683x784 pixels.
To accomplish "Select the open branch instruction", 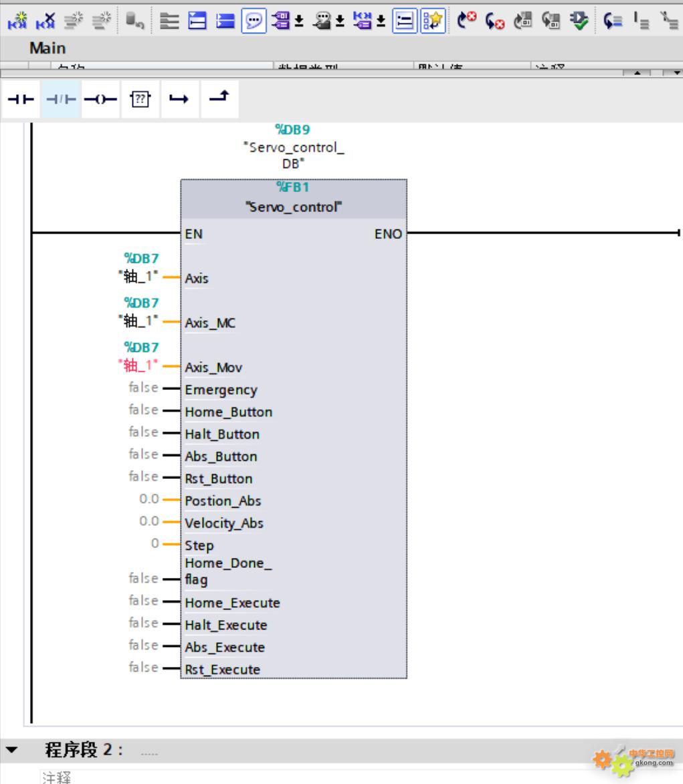I will [x=179, y=100].
